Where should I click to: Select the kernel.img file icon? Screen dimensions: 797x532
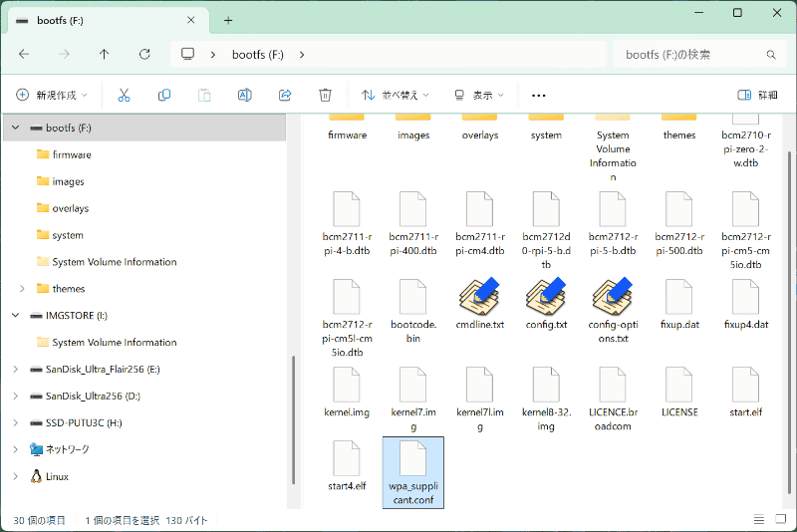coord(346,385)
